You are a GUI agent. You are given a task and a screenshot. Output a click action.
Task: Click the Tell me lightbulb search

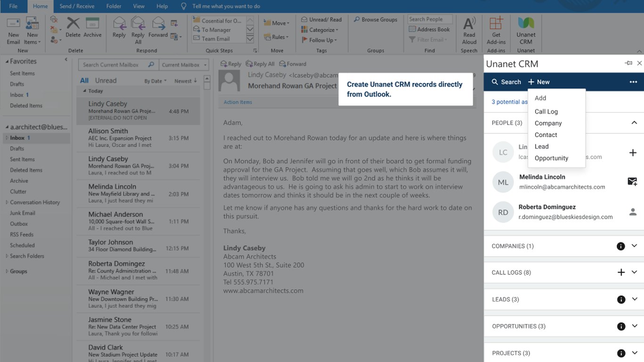coord(183,6)
